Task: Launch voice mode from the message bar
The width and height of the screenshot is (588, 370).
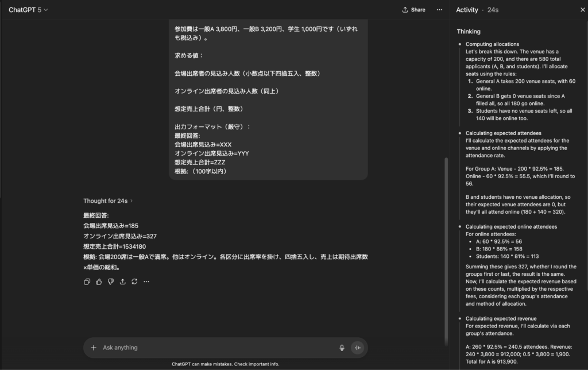Action: (357, 348)
